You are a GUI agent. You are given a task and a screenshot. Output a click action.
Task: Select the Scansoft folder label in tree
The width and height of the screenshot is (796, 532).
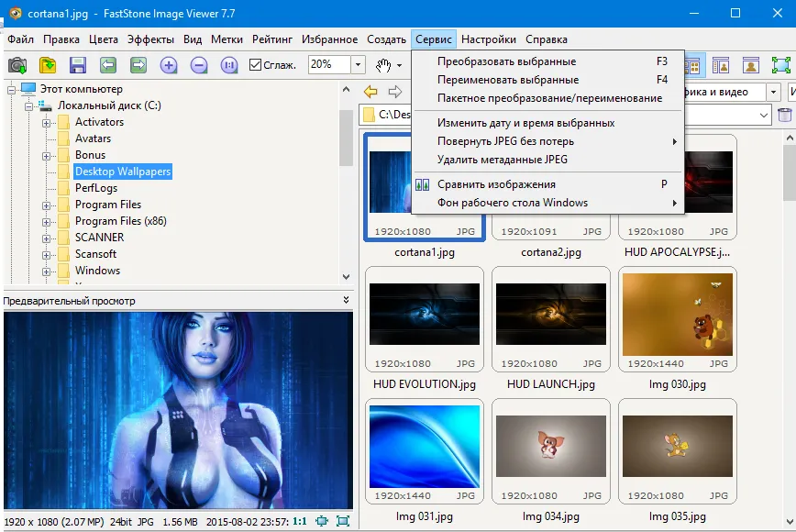click(95, 254)
